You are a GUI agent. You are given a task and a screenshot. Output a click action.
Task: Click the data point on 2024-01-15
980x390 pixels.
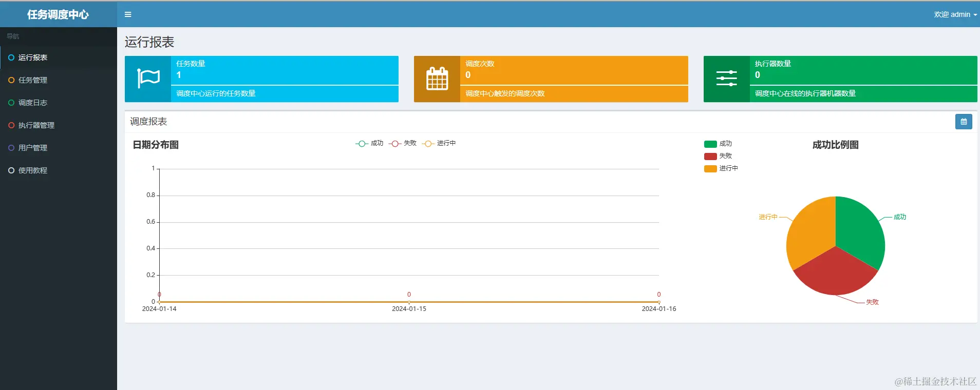coord(409,302)
